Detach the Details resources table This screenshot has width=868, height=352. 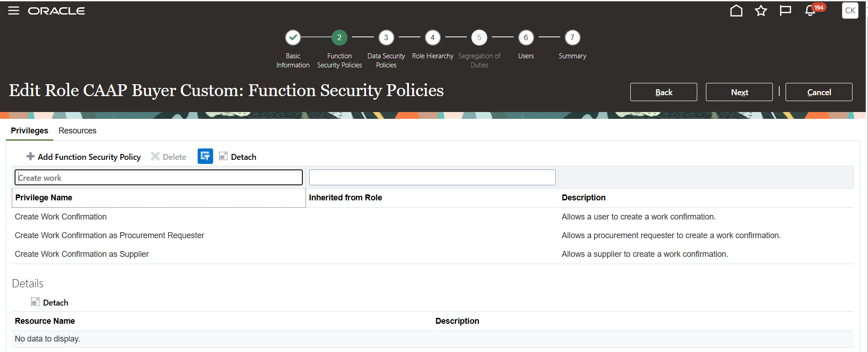[x=50, y=302]
